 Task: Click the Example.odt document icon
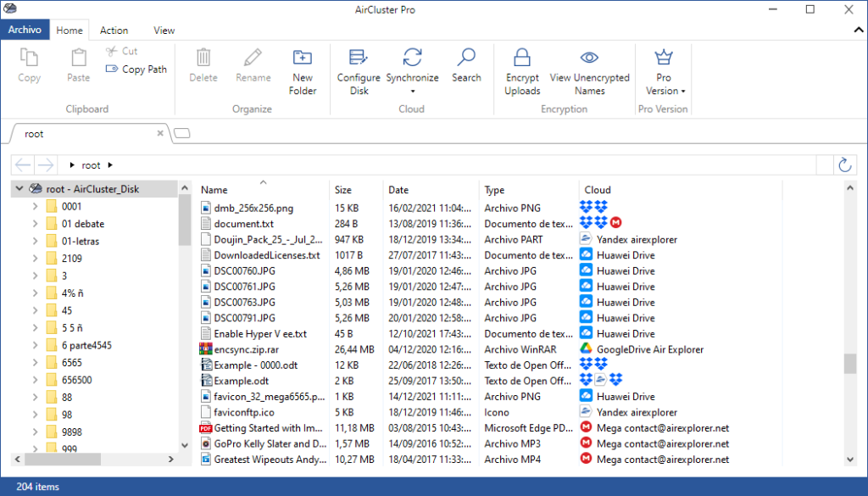[206, 381]
